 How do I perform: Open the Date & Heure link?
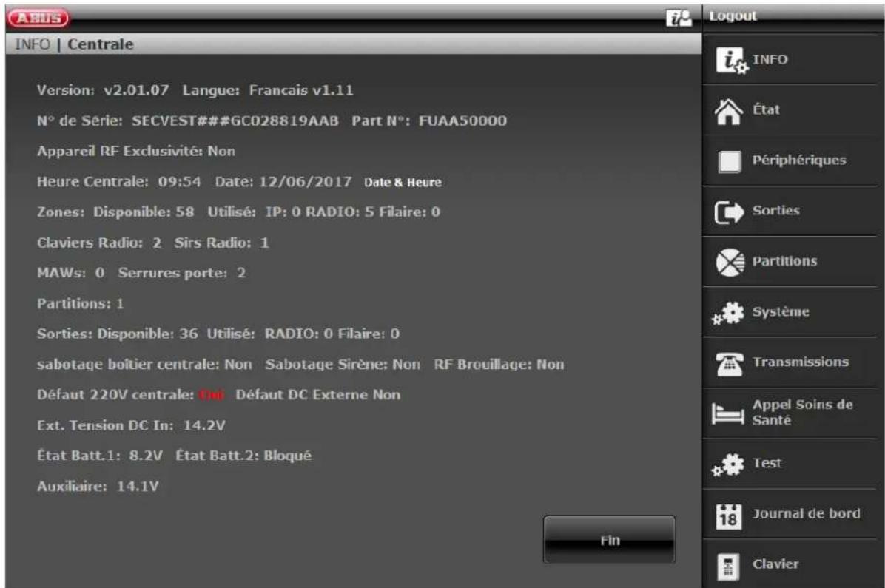[402, 183]
